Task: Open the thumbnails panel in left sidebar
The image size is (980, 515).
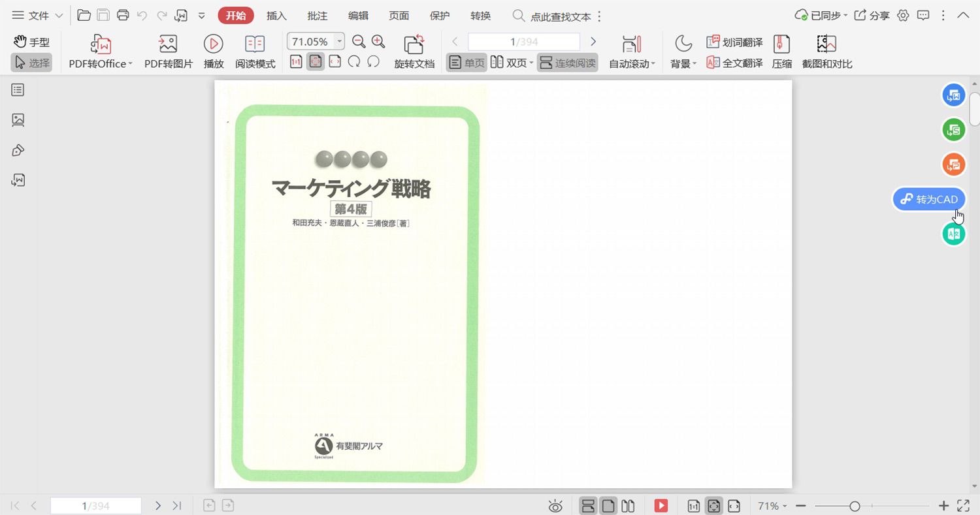Action: tap(18, 120)
